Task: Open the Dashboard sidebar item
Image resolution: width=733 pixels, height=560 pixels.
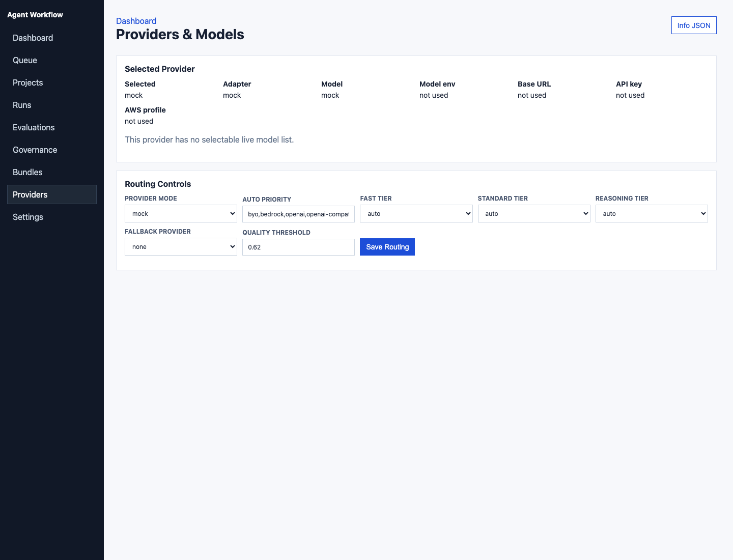Action: 51,38
